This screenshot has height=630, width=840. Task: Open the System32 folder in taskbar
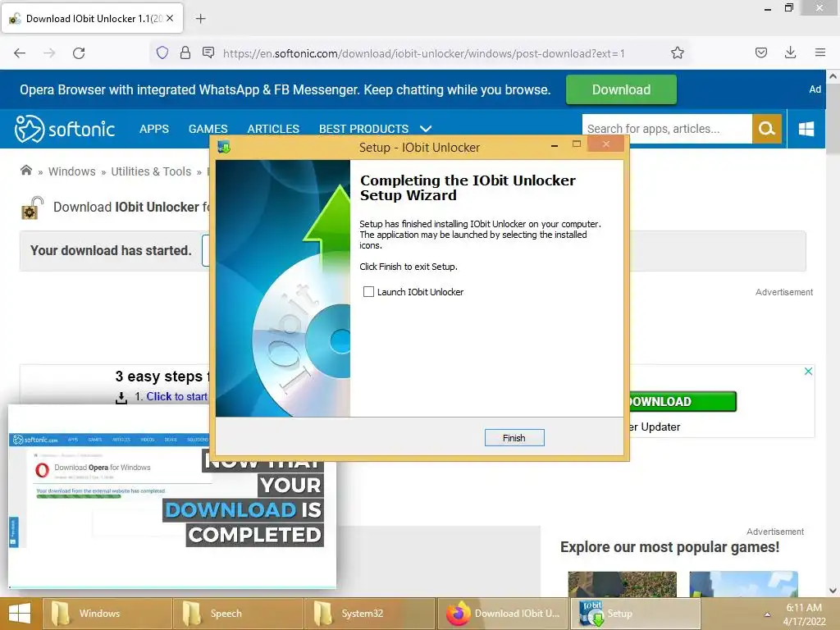tap(370, 614)
